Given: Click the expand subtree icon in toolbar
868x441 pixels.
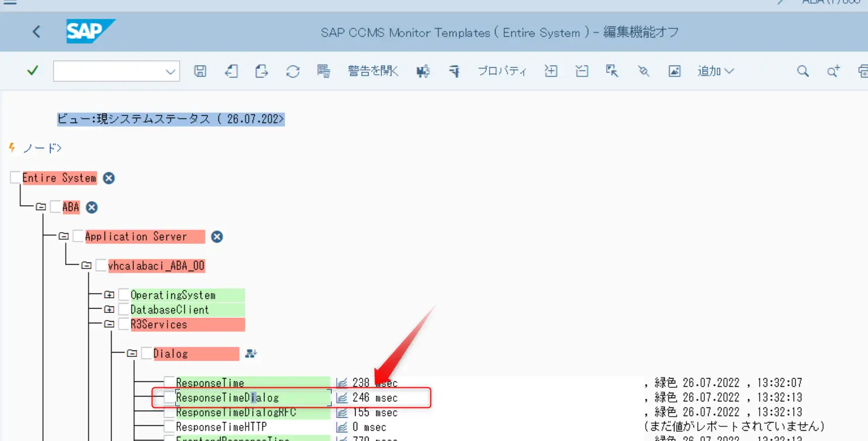Looking at the screenshot, I should (551, 71).
